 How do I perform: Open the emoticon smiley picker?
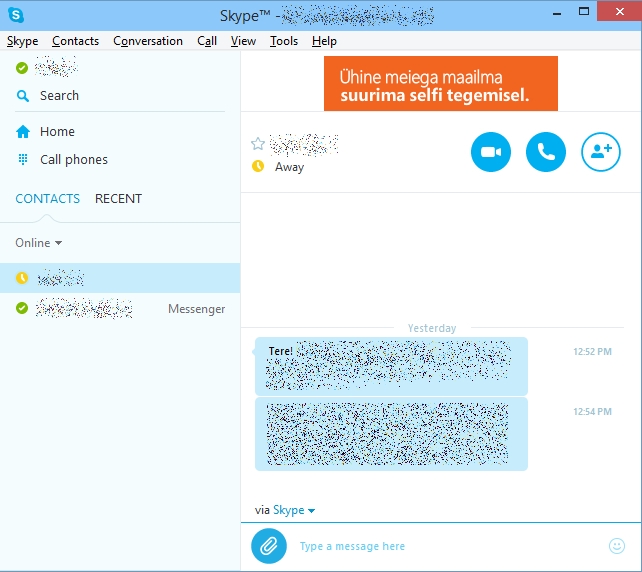click(617, 546)
